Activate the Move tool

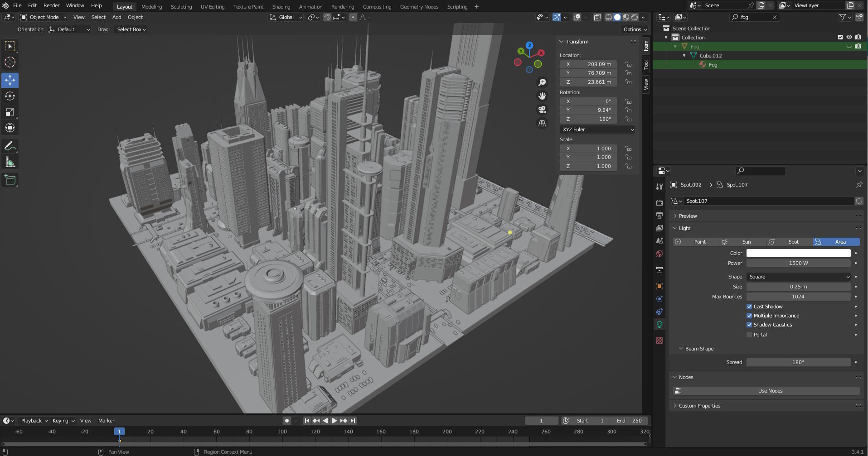point(10,80)
